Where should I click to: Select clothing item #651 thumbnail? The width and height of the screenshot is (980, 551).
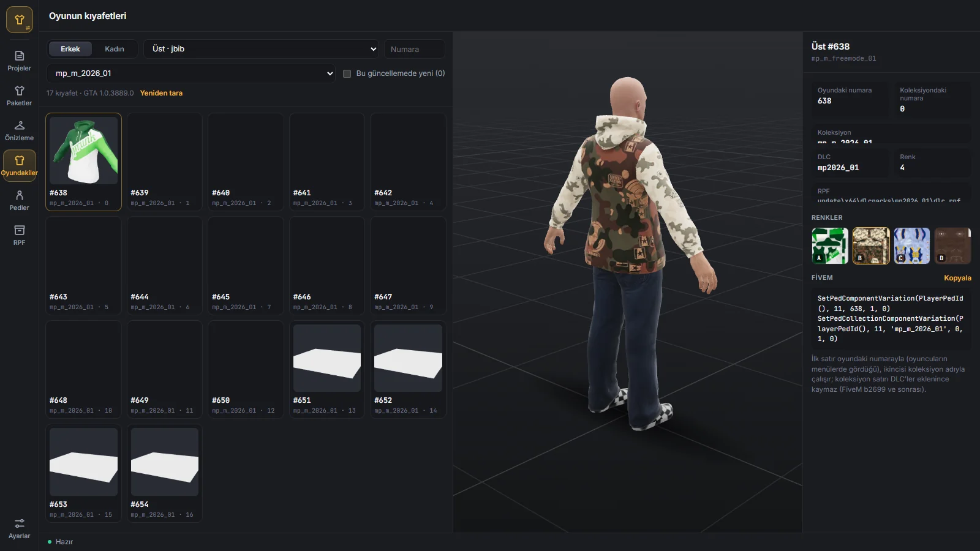(327, 358)
